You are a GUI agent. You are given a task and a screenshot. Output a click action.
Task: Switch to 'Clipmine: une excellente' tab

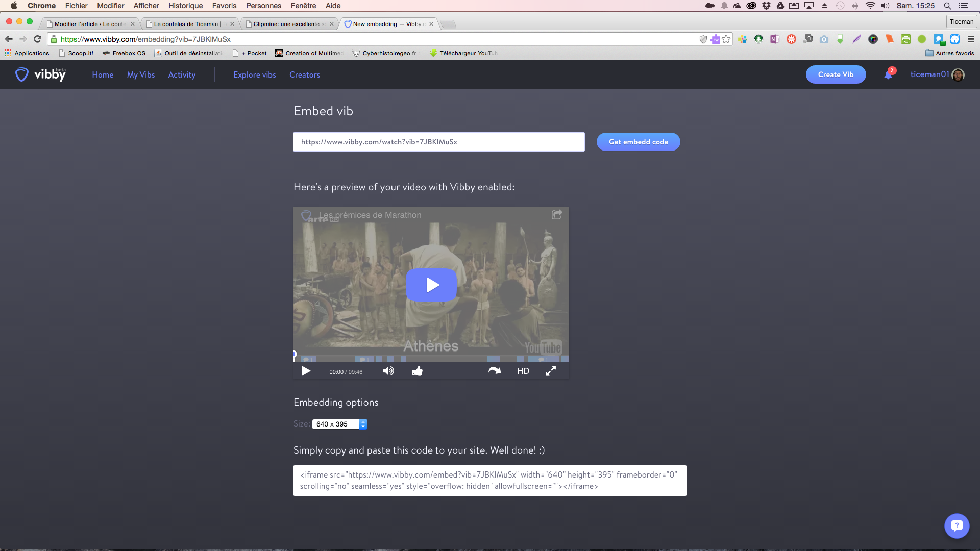(289, 24)
